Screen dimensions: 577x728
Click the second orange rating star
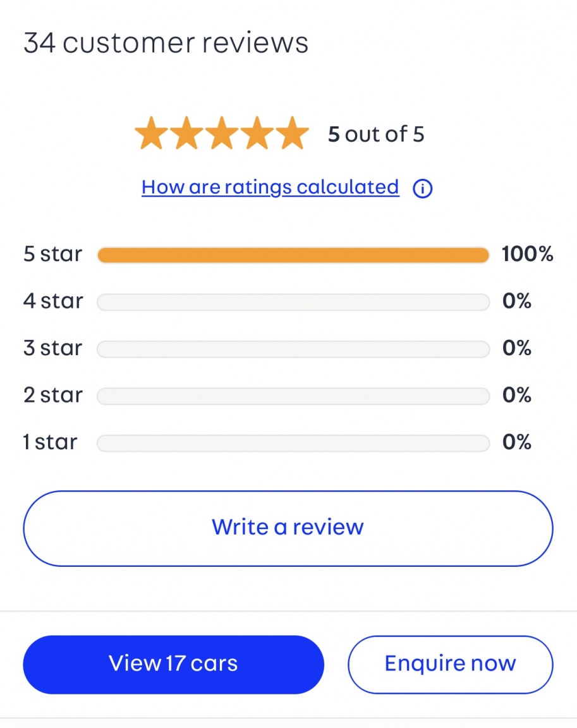pos(186,134)
